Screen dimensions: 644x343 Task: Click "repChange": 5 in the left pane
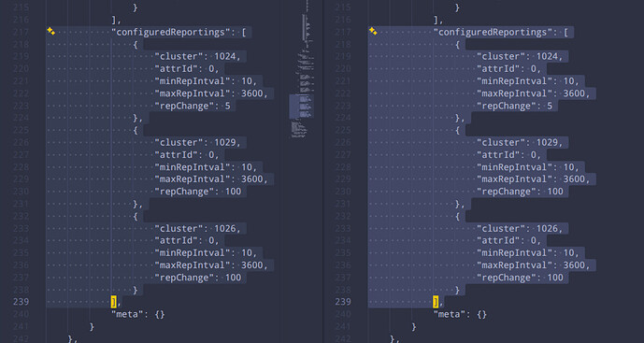pos(193,106)
